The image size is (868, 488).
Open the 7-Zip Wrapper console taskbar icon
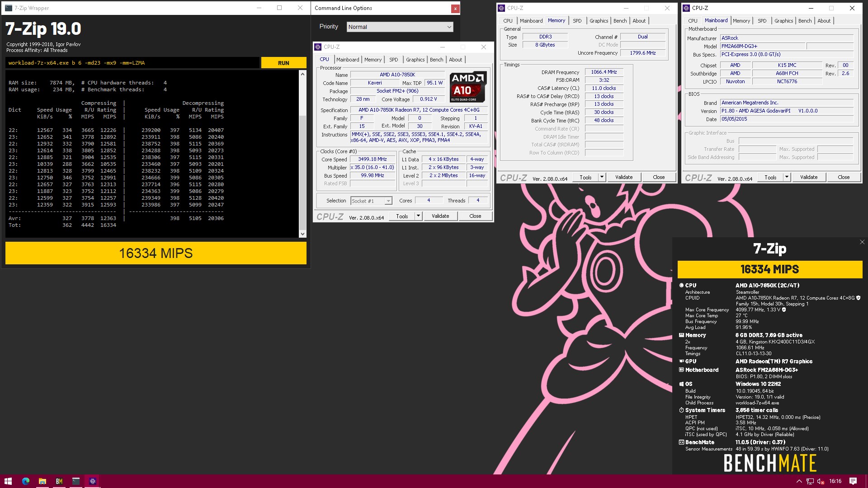pyautogui.click(x=75, y=481)
